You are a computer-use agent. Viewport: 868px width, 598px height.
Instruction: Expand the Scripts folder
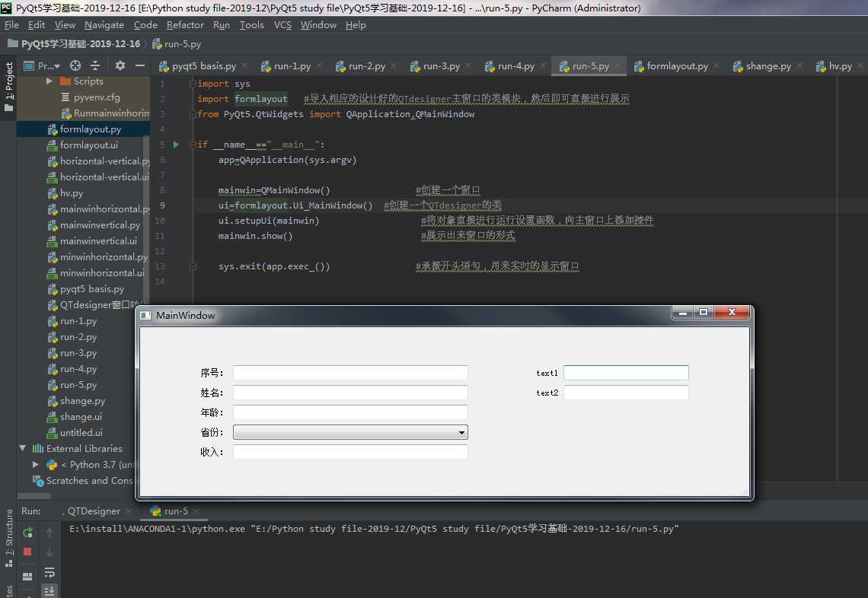coord(49,81)
